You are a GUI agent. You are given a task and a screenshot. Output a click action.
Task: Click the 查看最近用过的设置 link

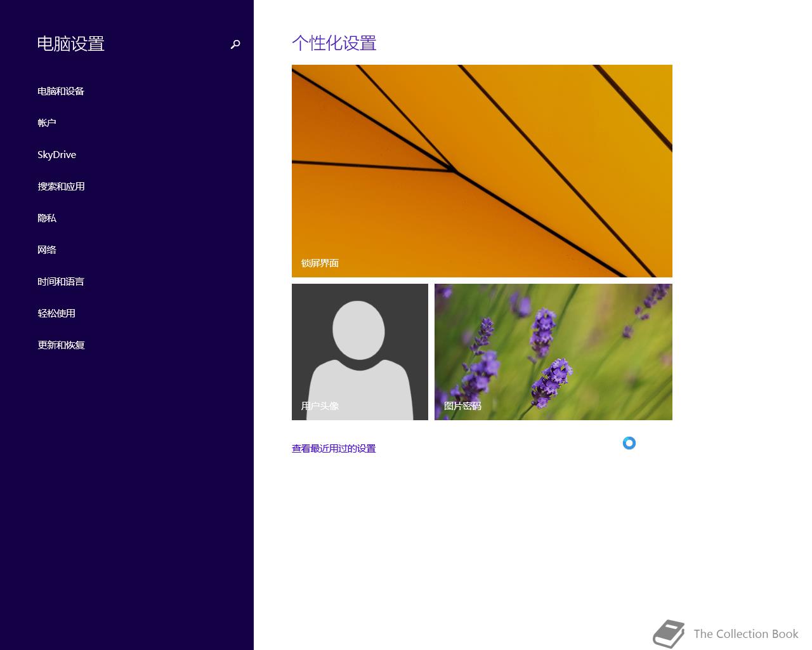click(334, 449)
